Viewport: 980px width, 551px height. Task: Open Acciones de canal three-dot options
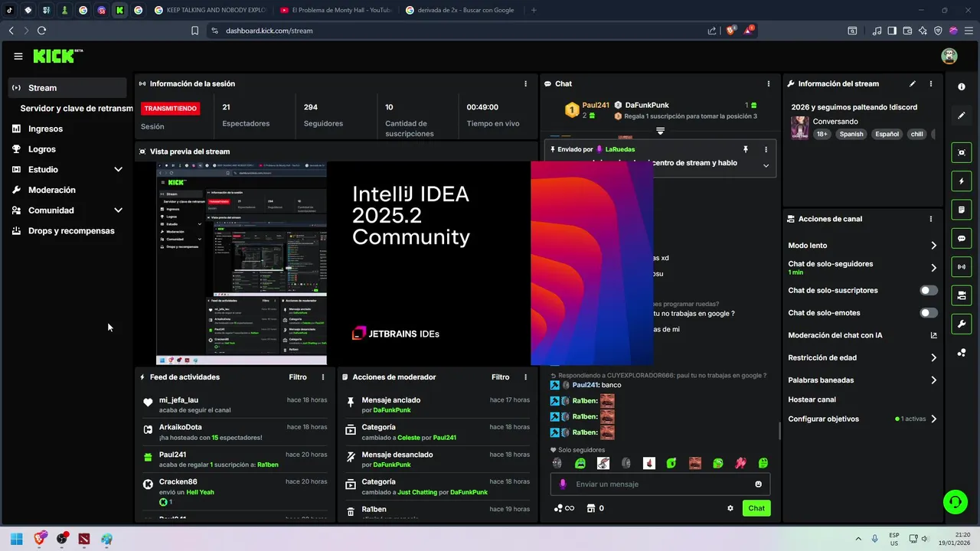931,219
